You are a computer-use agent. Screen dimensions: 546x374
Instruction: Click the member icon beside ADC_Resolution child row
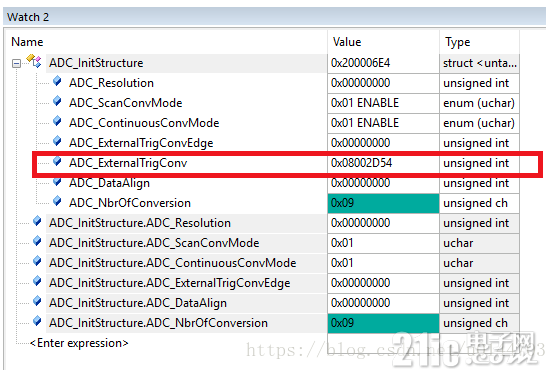tap(57, 82)
